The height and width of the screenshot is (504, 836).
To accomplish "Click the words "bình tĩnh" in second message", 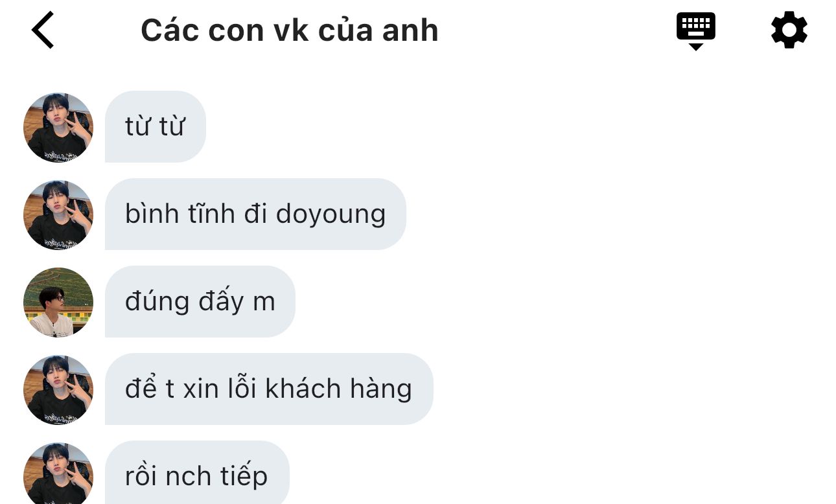I will (x=180, y=214).
